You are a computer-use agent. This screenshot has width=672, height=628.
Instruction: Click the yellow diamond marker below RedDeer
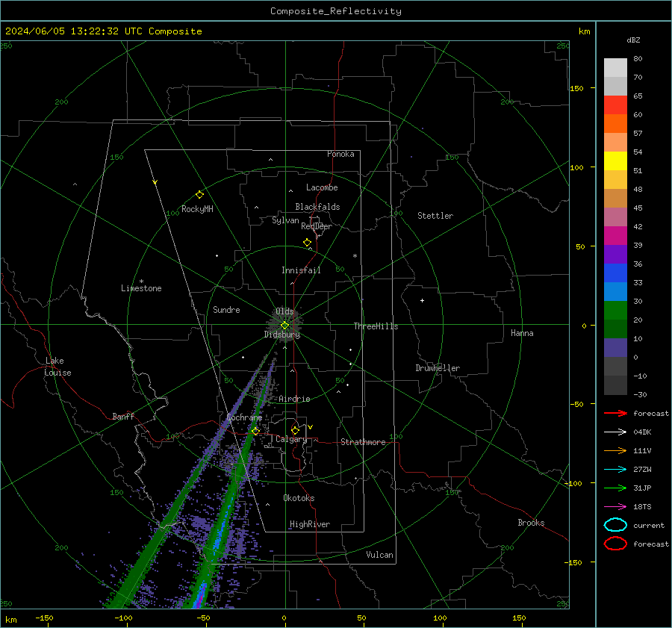coord(307,243)
